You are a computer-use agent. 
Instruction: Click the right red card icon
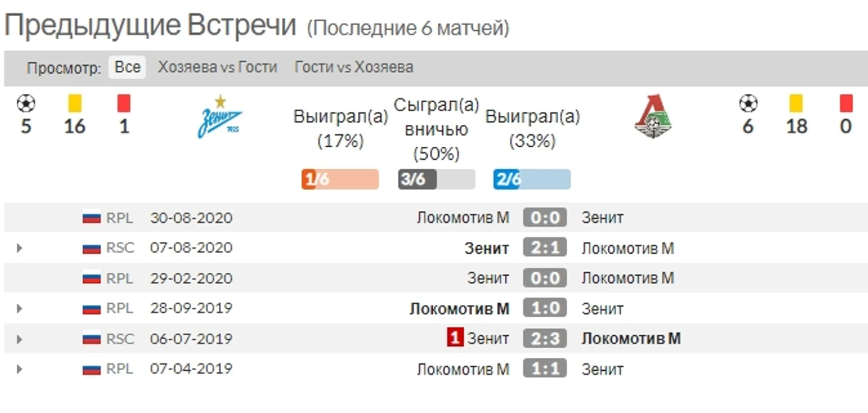[846, 103]
